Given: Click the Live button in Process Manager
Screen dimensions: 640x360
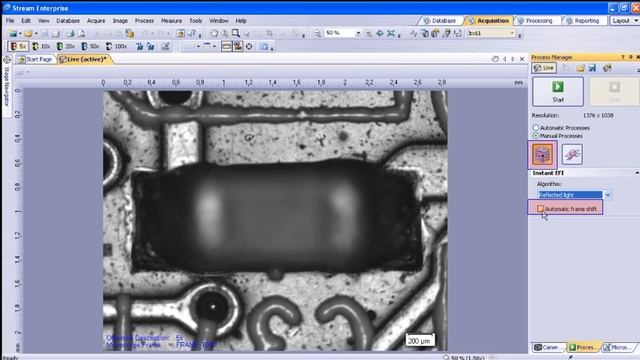Looking at the screenshot, I should point(544,68).
